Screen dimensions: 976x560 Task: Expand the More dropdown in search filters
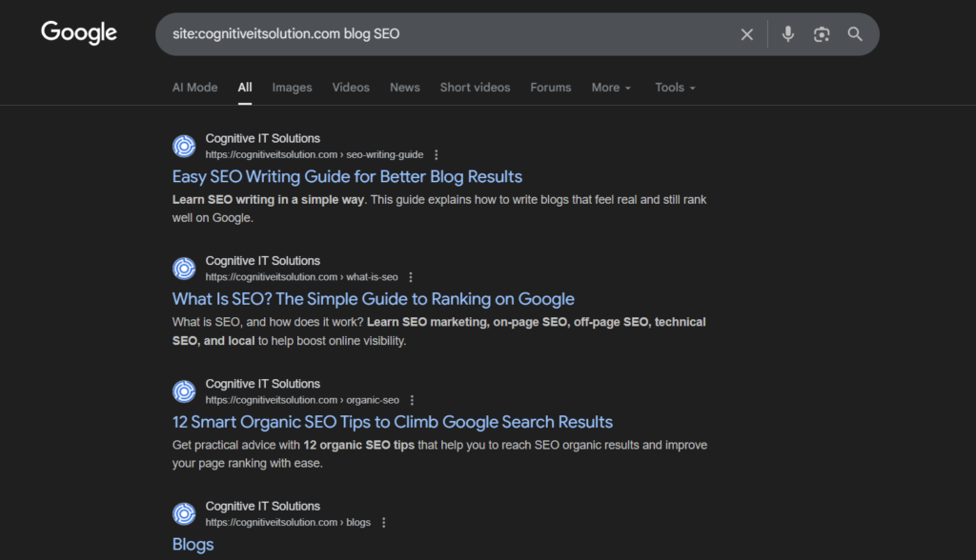coord(611,88)
